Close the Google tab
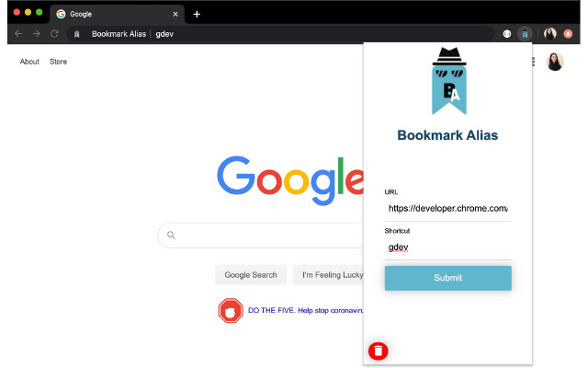Image resolution: width=588 pixels, height=368 pixels. pos(175,15)
